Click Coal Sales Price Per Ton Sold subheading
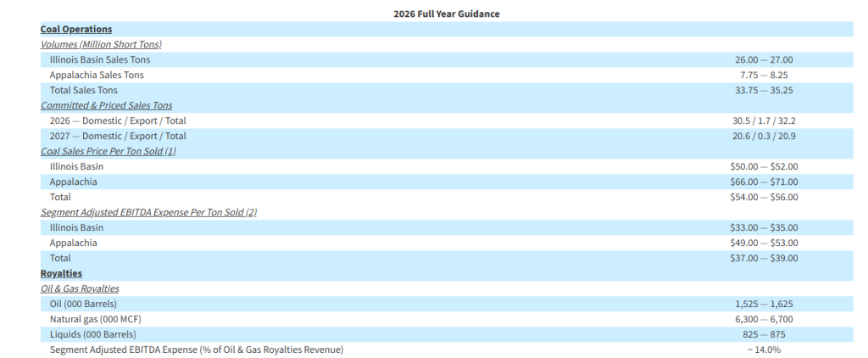This screenshot has height=358, width=868. coord(108,151)
